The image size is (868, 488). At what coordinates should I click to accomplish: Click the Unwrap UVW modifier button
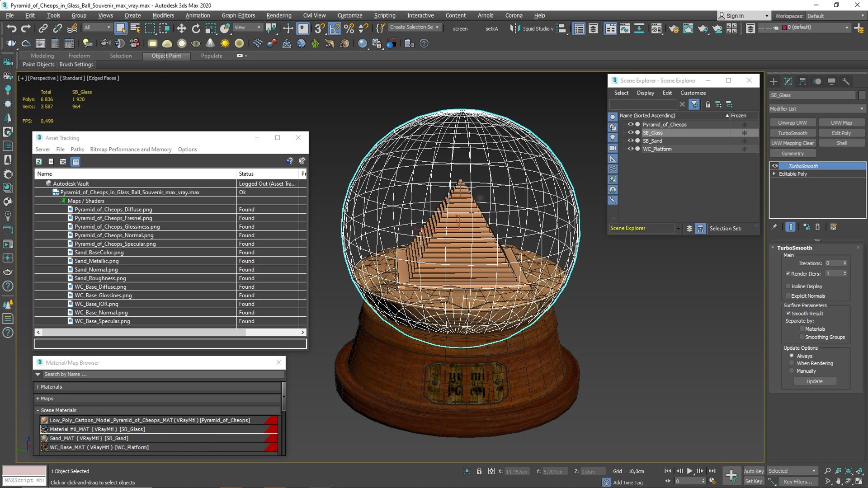pyautogui.click(x=792, y=122)
